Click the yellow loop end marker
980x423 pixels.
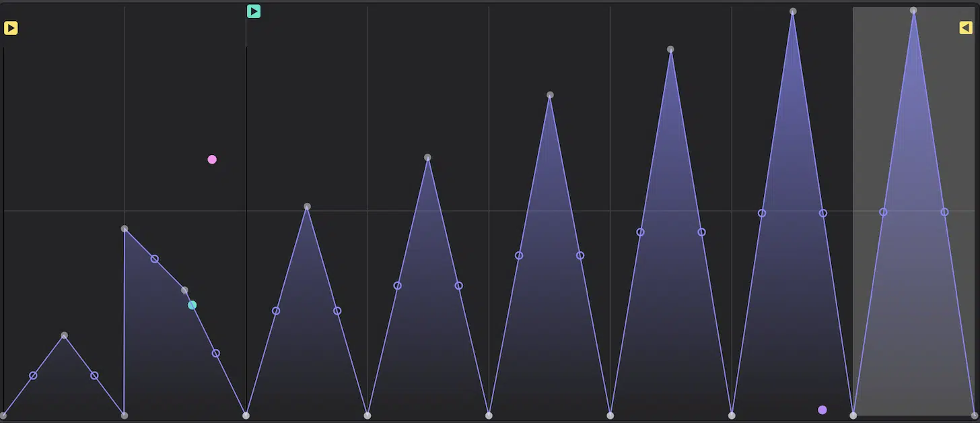coord(966,28)
